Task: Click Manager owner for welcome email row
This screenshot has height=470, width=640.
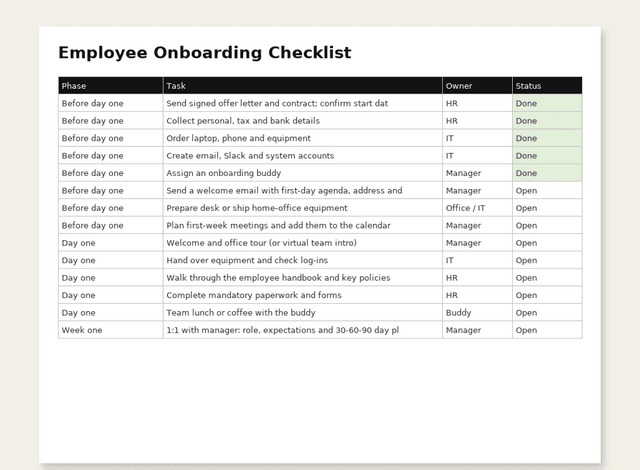Action: click(477, 191)
